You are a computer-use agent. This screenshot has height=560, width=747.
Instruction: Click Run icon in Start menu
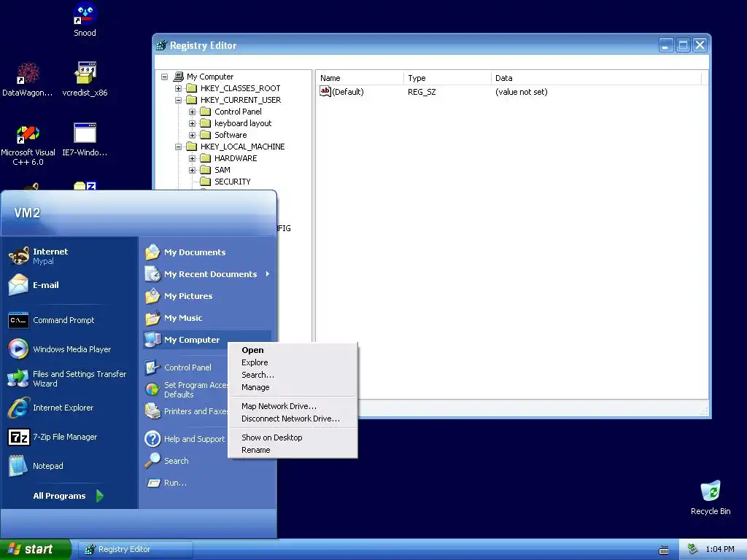153,483
